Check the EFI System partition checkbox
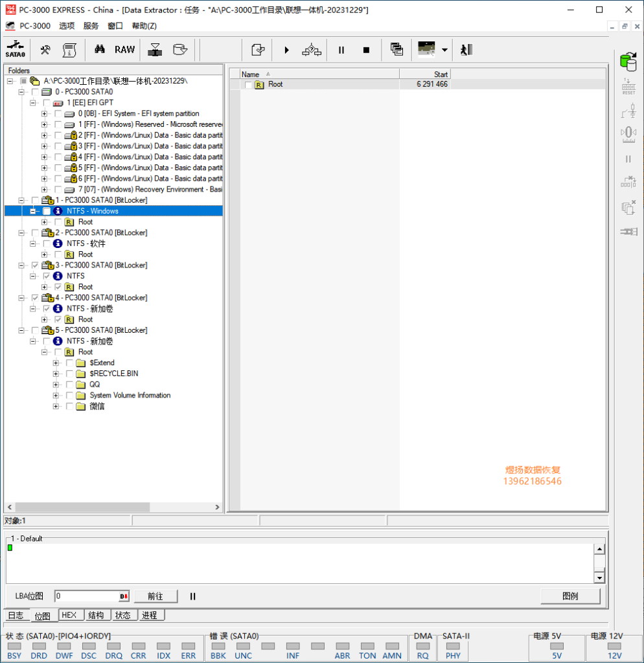Image resolution: width=644 pixels, height=663 pixels. (x=58, y=114)
